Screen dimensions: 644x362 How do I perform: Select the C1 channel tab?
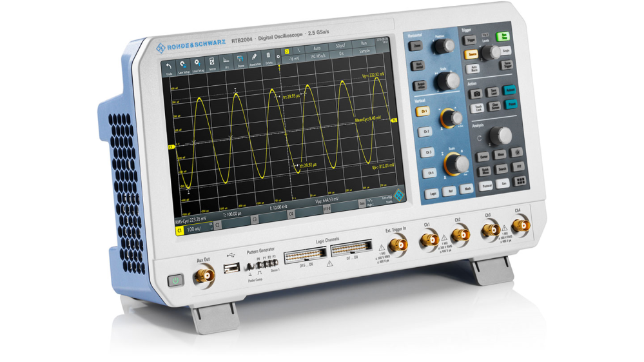tap(179, 229)
